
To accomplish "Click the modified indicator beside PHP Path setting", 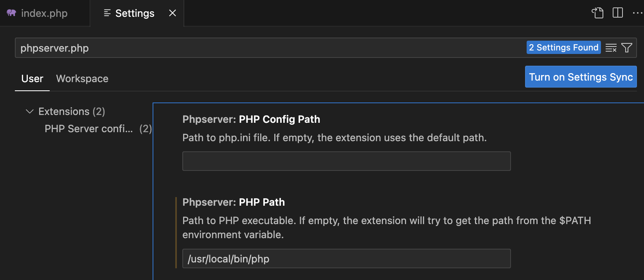I will (x=176, y=231).
